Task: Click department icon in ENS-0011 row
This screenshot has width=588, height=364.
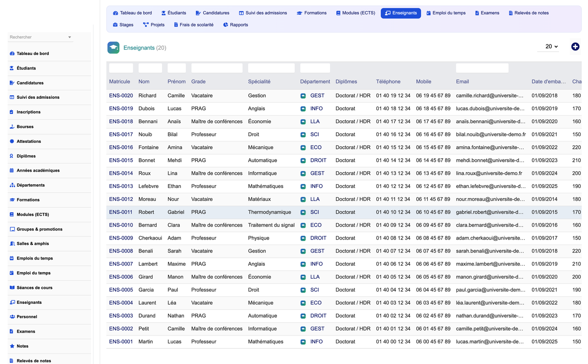Action: pyautogui.click(x=303, y=212)
